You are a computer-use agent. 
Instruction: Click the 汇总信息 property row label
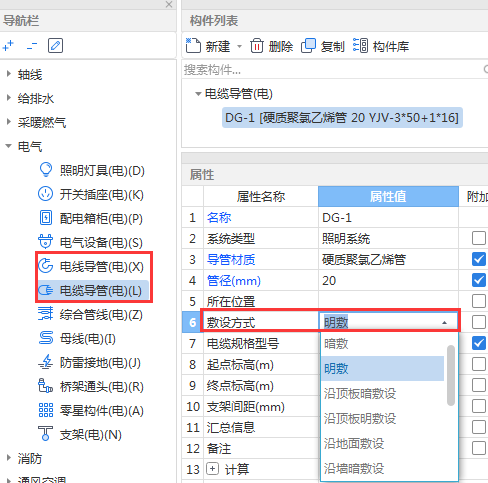click(x=231, y=427)
